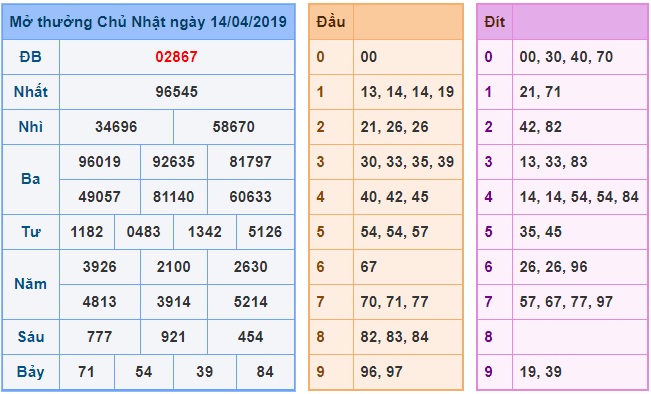The height and width of the screenshot is (394, 651).
Task: Select the Năm prize number 5214
Action: point(250,301)
